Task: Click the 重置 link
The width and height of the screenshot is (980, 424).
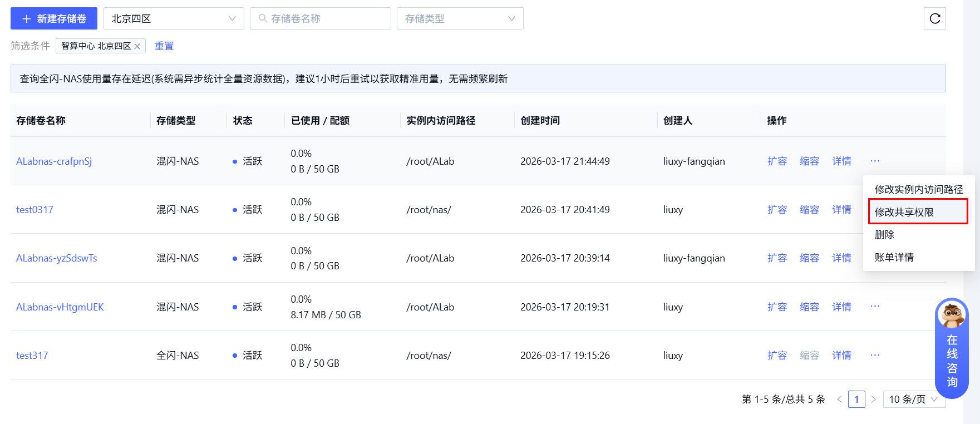Action: point(164,46)
